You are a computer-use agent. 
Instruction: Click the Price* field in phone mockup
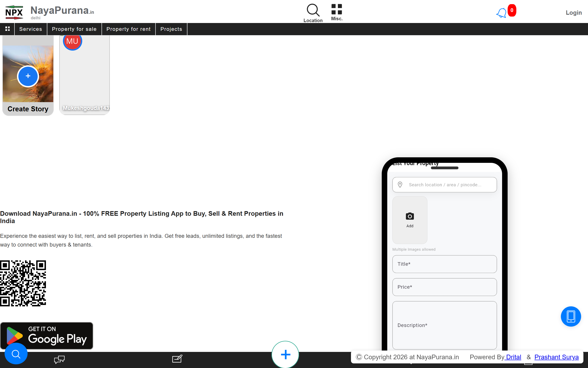click(445, 287)
